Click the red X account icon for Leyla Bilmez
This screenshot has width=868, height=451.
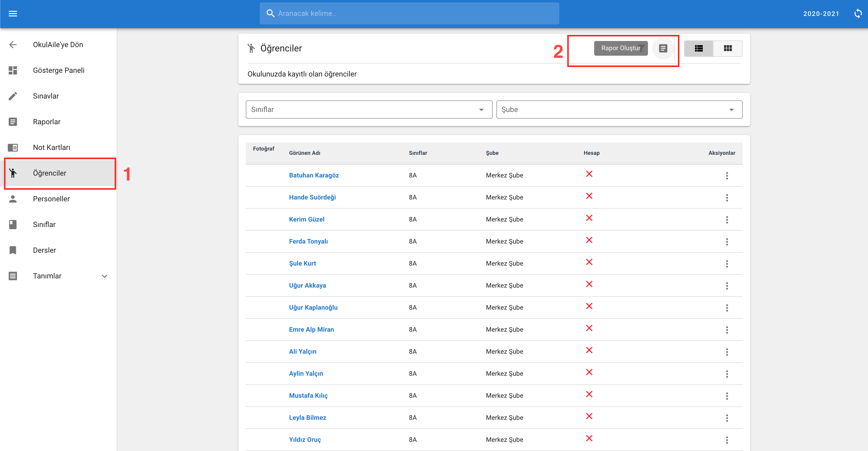tap(589, 416)
